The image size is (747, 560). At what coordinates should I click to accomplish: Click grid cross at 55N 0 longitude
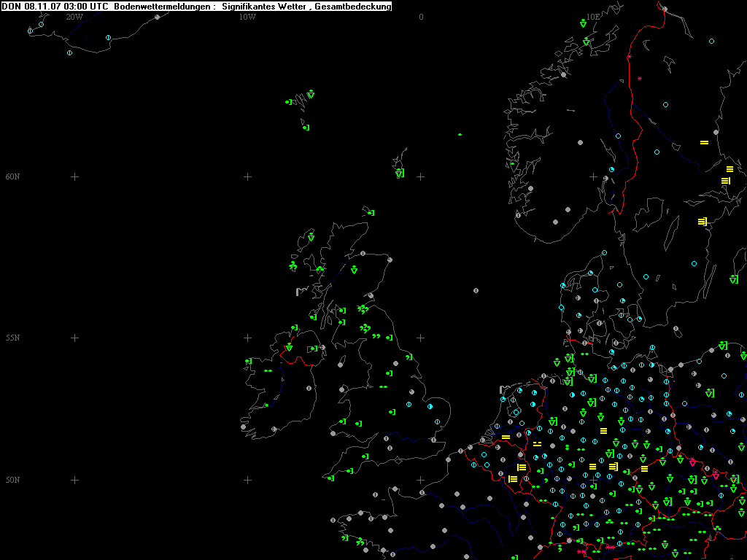tap(421, 338)
